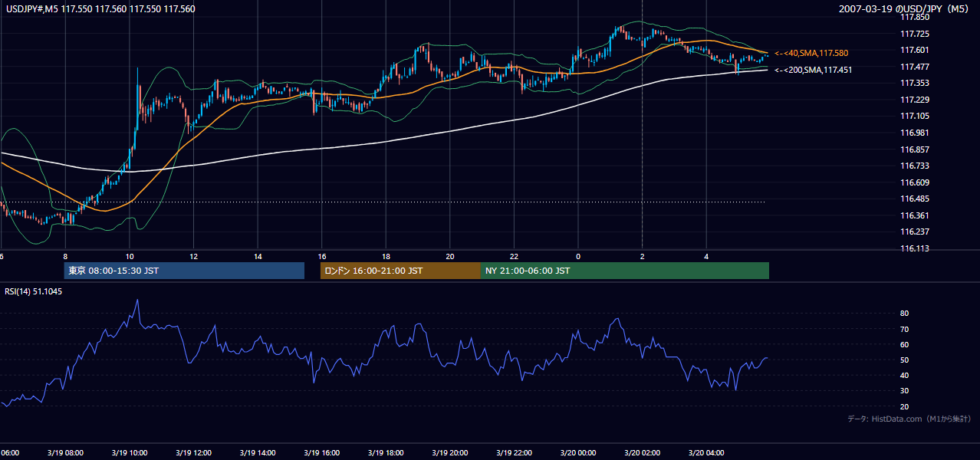Click price level 117.601 on the axis
This screenshot has width=980, height=460.
coord(914,51)
